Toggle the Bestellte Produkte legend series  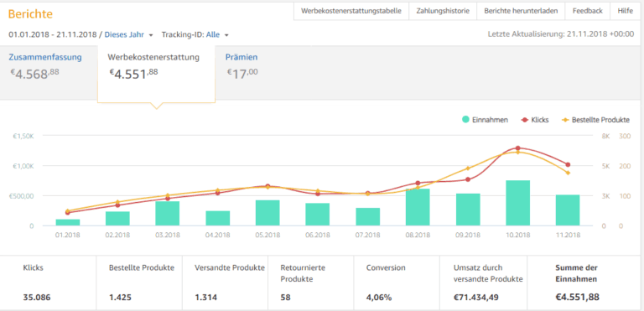[595, 120]
